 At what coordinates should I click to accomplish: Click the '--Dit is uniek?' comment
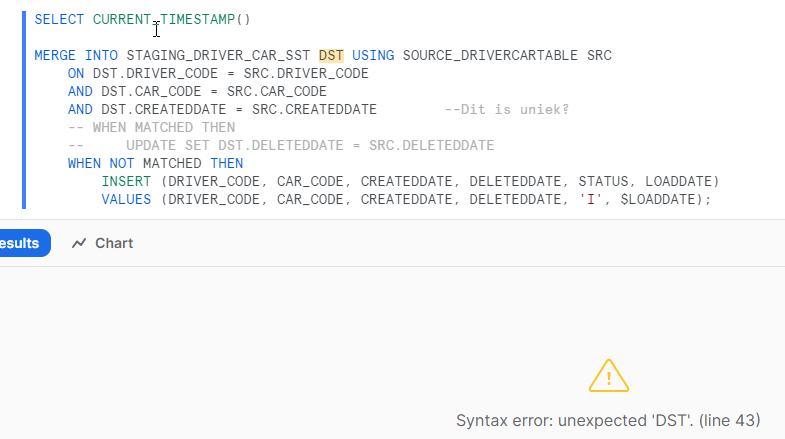click(507, 110)
